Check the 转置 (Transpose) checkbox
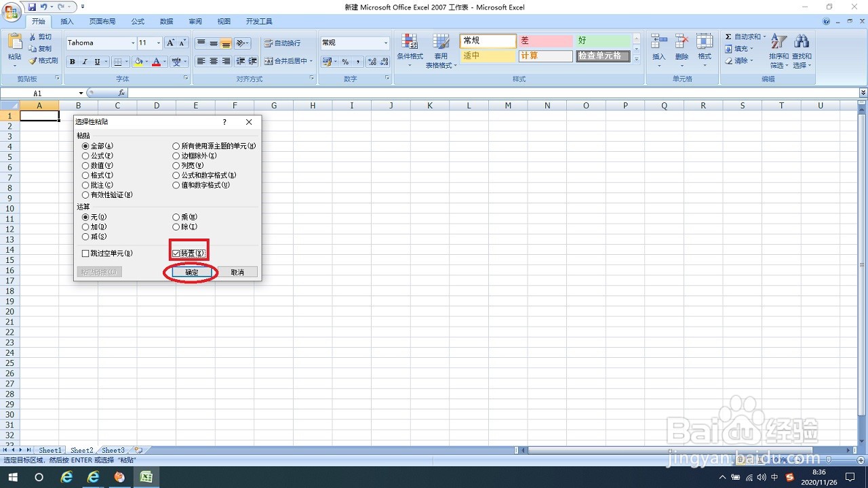 coord(176,253)
